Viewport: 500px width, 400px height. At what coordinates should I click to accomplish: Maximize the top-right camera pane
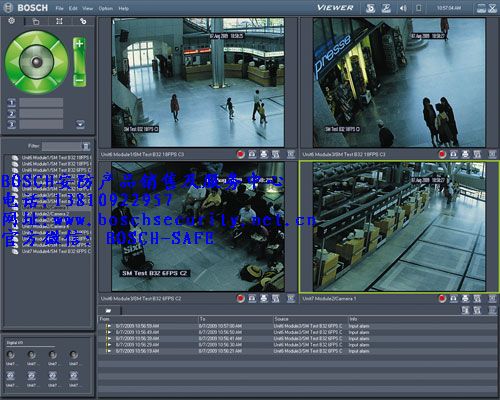coord(492,154)
